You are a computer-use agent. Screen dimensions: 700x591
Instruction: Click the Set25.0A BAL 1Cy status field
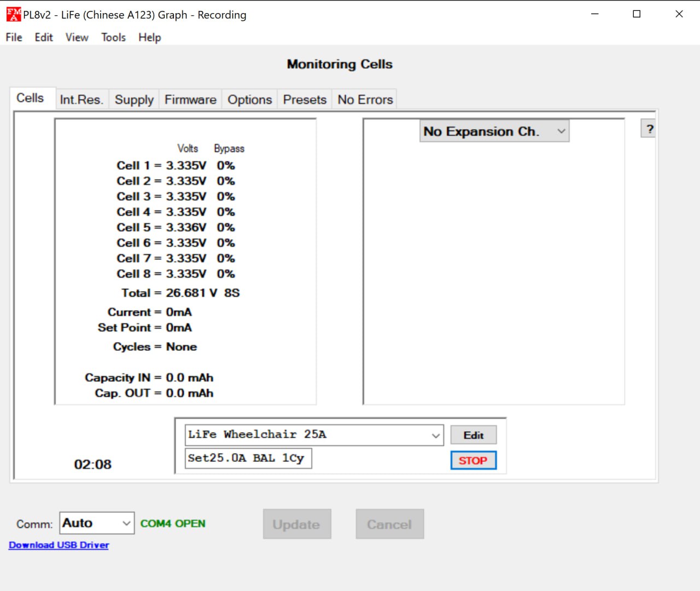(248, 458)
